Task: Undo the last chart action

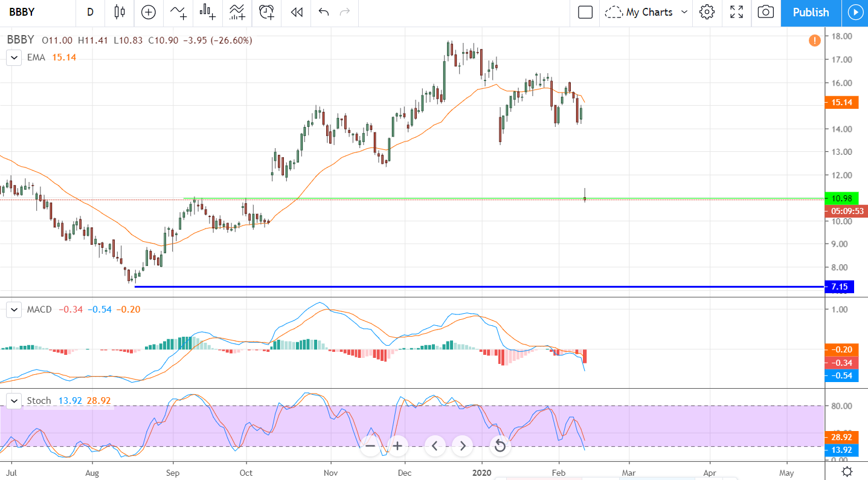Action: point(324,12)
